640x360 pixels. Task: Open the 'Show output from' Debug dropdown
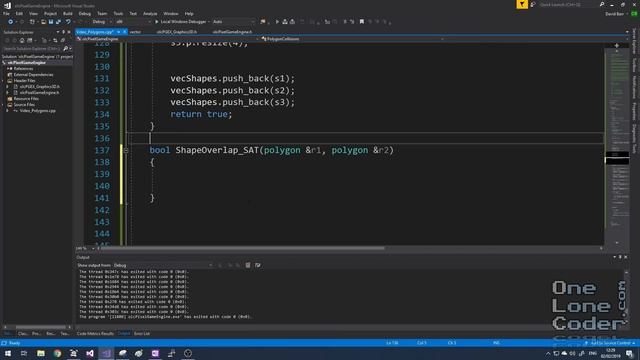coord(163,265)
